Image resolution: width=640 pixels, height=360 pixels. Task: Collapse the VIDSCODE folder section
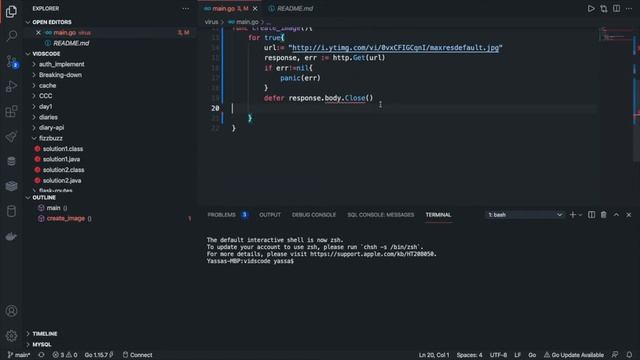(46, 54)
